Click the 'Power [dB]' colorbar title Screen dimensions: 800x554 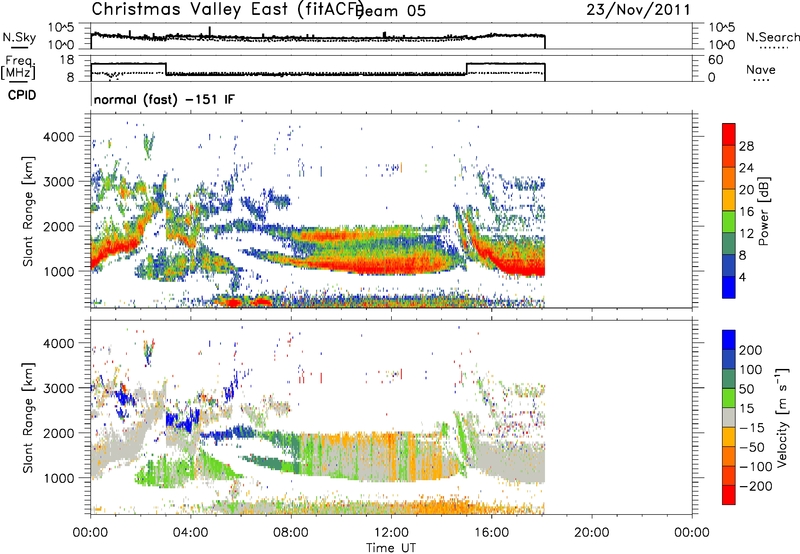764,211
